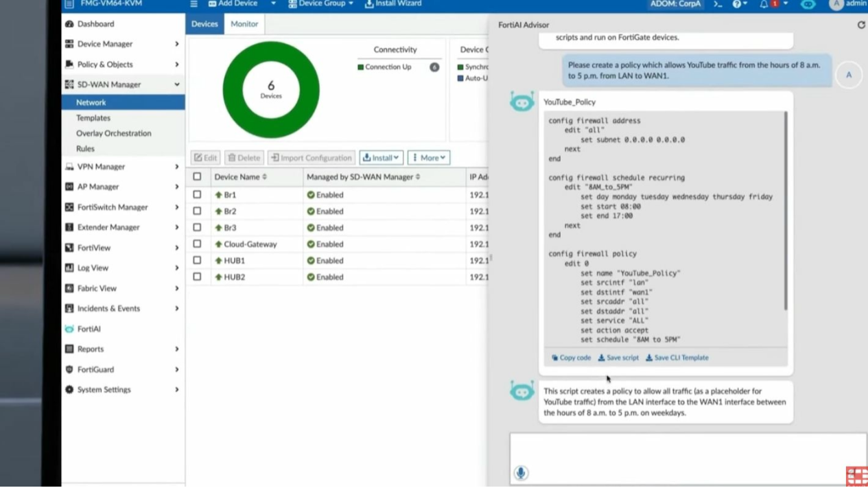Click Save script link

point(618,358)
